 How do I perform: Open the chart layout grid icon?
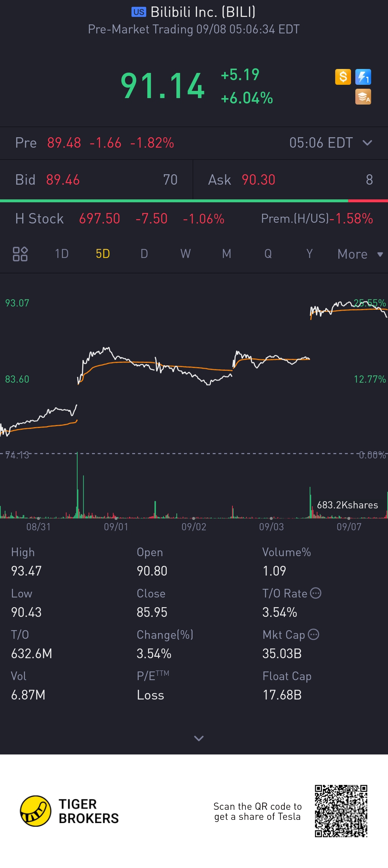[20, 254]
